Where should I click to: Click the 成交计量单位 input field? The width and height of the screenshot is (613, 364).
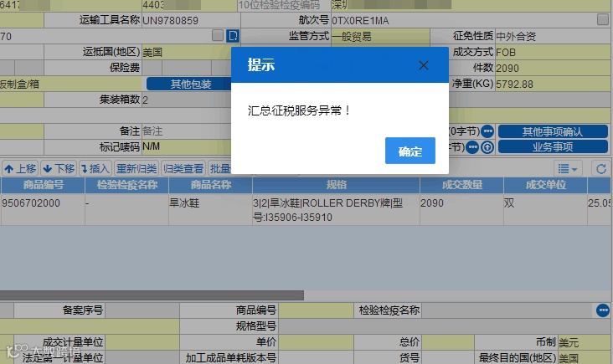(142, 342)
